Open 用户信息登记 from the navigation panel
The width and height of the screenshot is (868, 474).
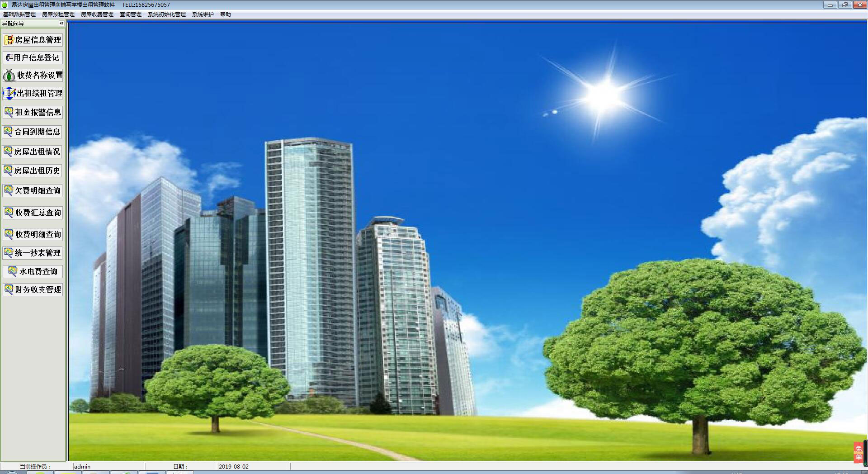(x=33, y=57)
